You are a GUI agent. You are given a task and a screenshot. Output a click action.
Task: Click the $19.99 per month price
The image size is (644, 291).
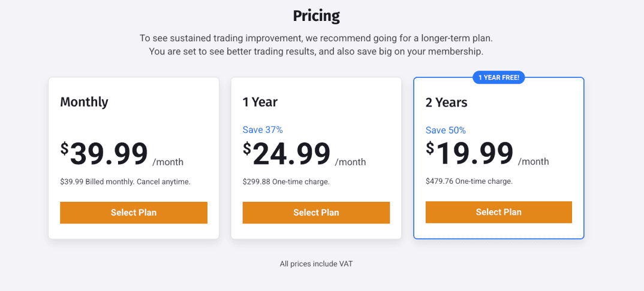click(470, 154)
